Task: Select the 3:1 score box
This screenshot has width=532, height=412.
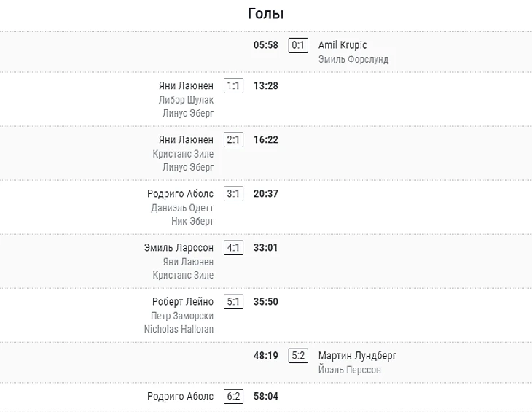Action: [x=233, y=193]
